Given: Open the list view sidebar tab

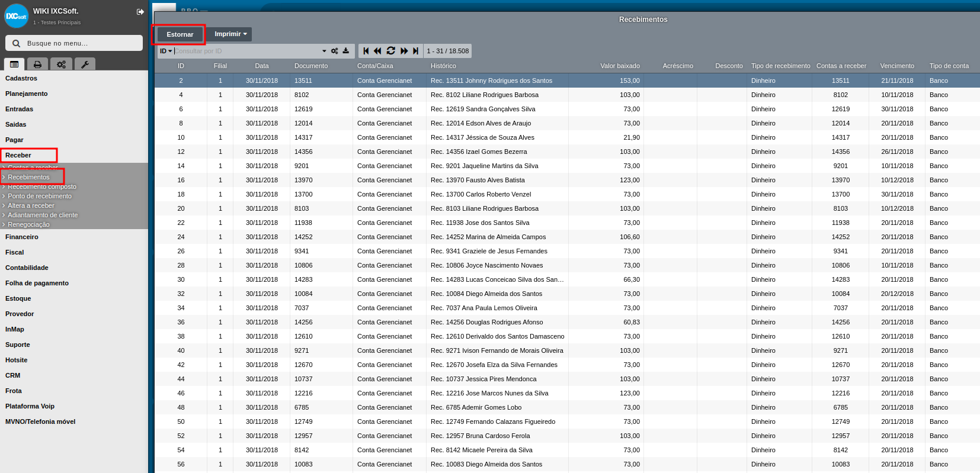Looking at the screenshot, I should pyautogui.click(x=14, y=64).
